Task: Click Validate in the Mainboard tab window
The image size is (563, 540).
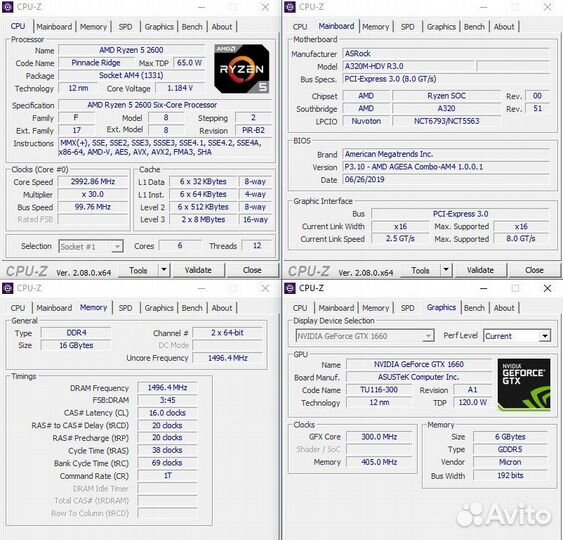Action: (x=481, y=270)
